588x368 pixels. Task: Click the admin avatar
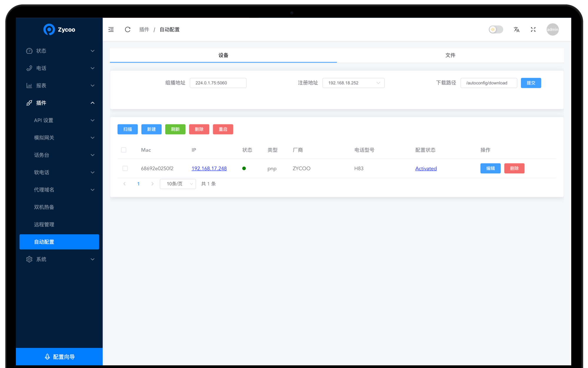552,29
